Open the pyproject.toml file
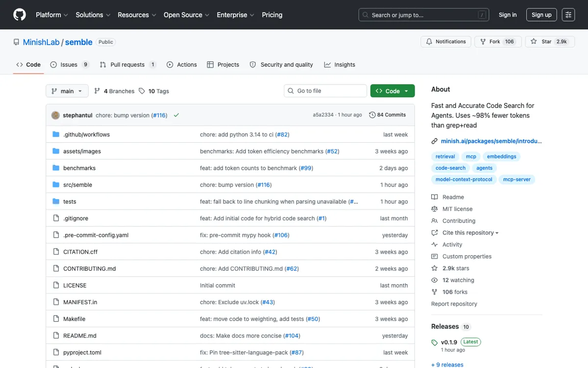This screenshot has width=588, height=368. coord(82,352)
